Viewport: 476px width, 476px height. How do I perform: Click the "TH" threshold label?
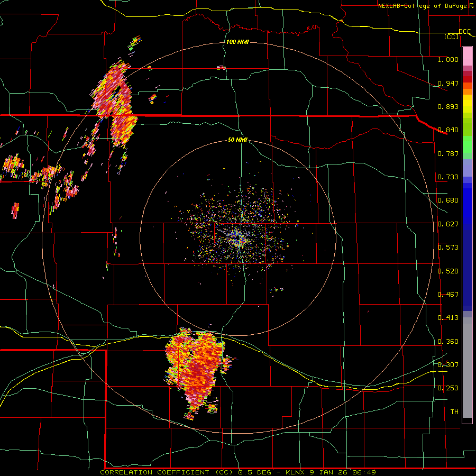[x=454, y=412]
